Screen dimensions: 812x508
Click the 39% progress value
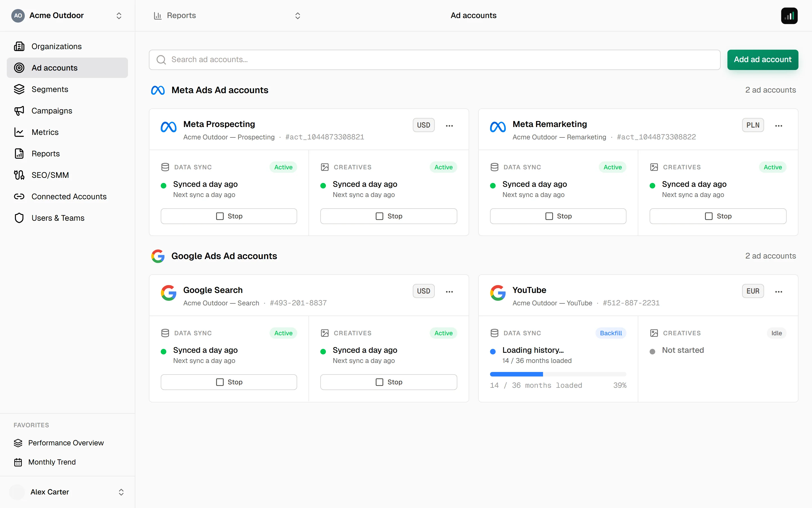click(620, 385)
